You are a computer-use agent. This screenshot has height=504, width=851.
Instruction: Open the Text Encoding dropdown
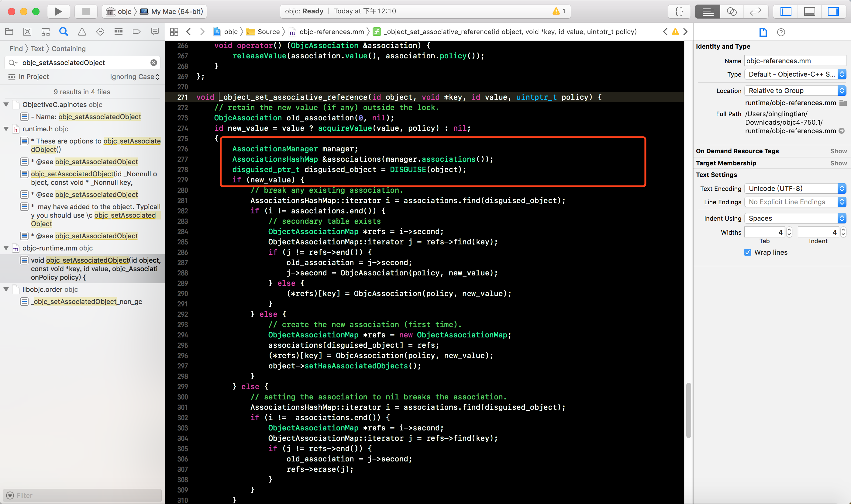(795, 188)
